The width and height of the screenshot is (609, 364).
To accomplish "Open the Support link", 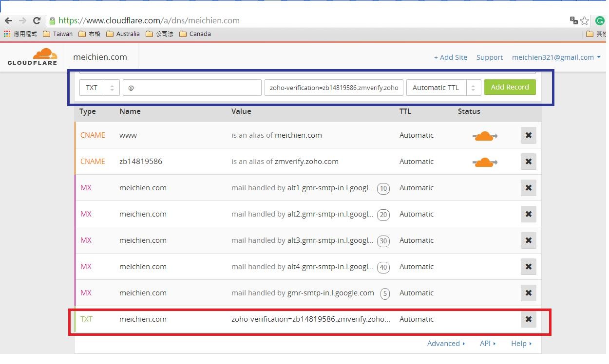I will [489, 57].
